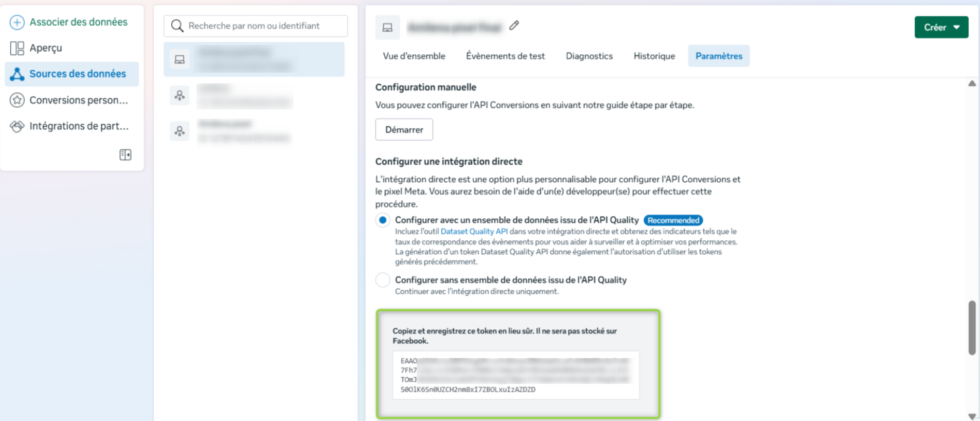Open the Créer dropdown menu
Screen dimensions: 980x421
point(941,27)
